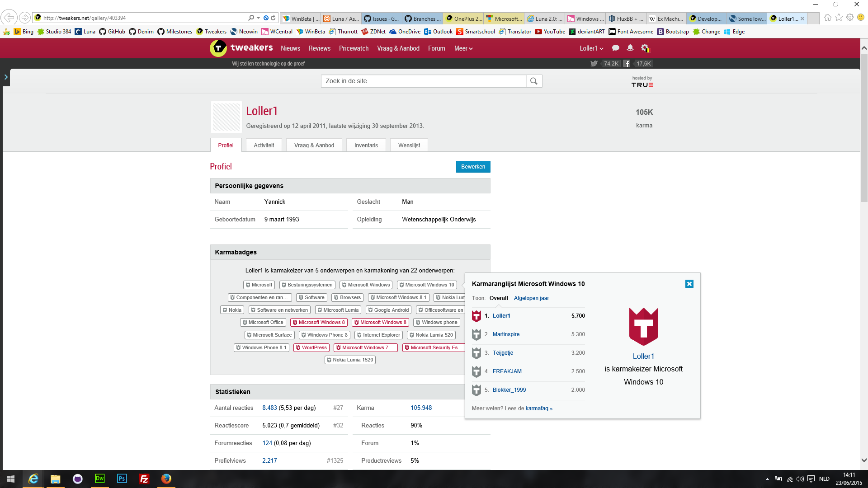Click the Nokia Lumia 1520 badge
The height and width of the screenshot is (488, 868).
[x=350, y=360]
